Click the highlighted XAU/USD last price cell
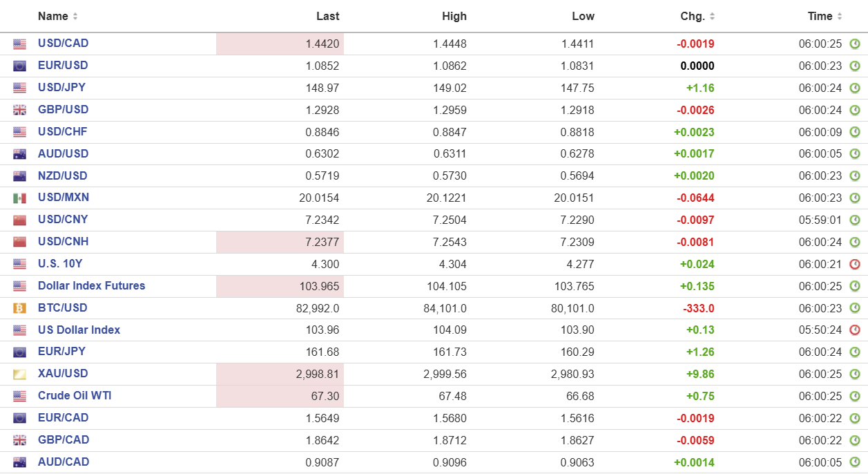This screenshot has width=868, height=474. click(x=280, y=374)
